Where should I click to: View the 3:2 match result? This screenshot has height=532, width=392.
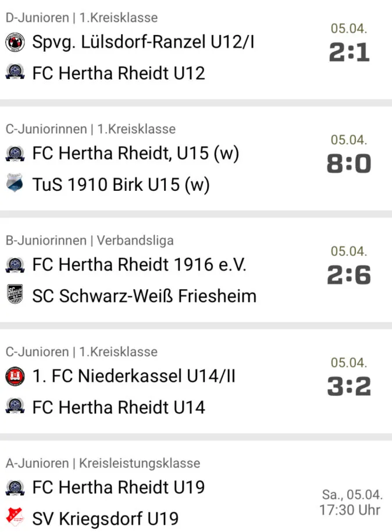pyautogui.click(x=349, y=386)
